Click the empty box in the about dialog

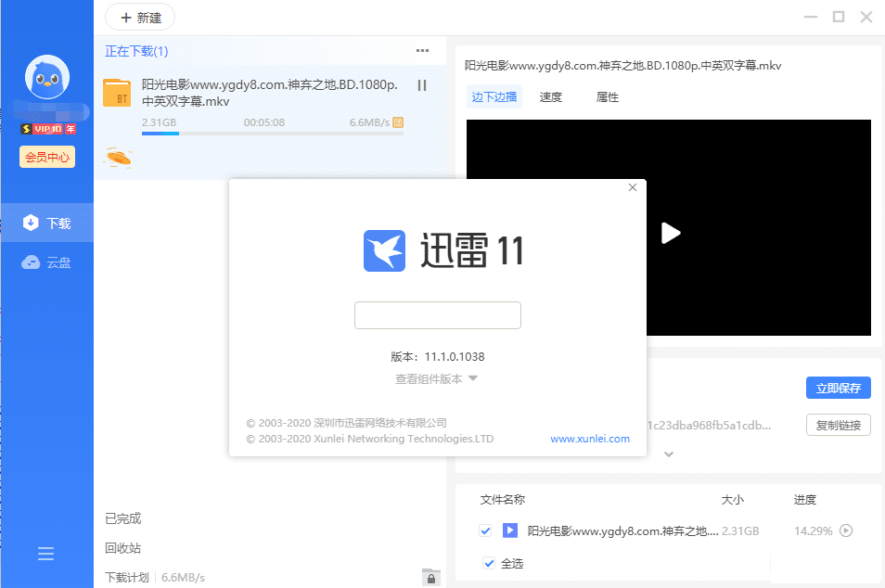(438, 315)
